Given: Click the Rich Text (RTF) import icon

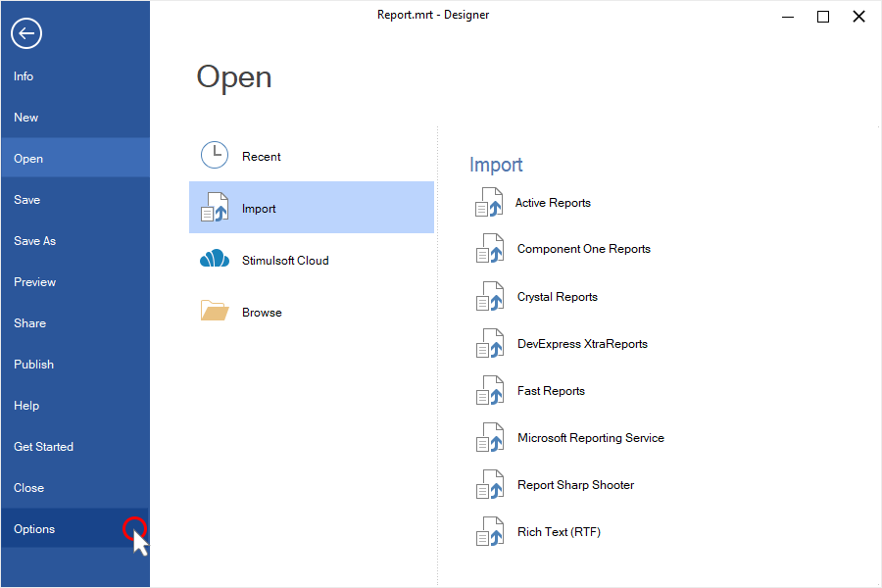Looking at the screenshot, I should pyautogui.click(x=490, y=532).
